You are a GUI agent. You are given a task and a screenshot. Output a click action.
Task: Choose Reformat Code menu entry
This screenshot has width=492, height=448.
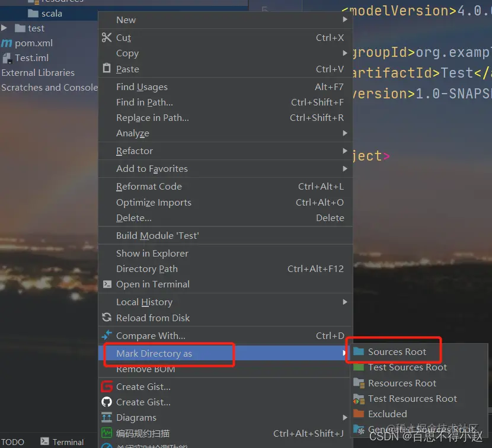[225, 186]
